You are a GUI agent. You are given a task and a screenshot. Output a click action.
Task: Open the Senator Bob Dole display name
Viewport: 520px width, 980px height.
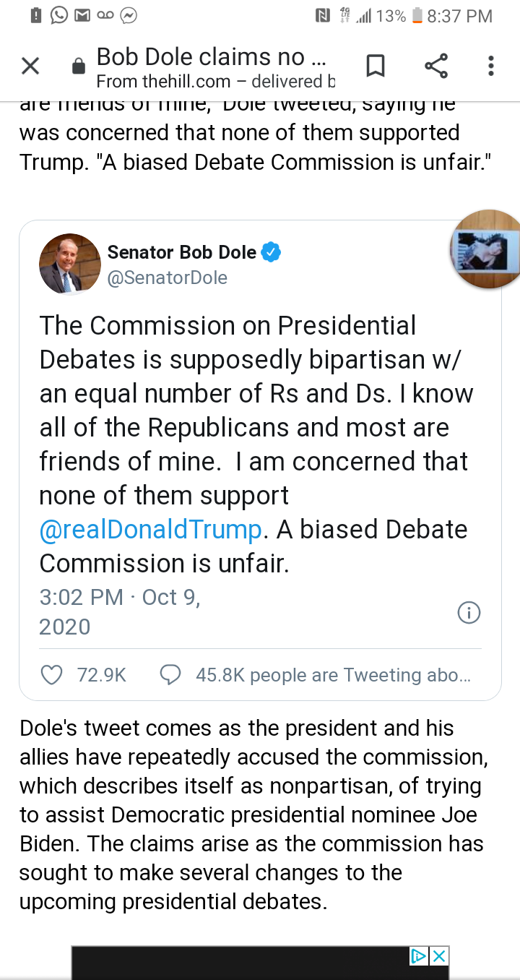(x=181, y=252)
